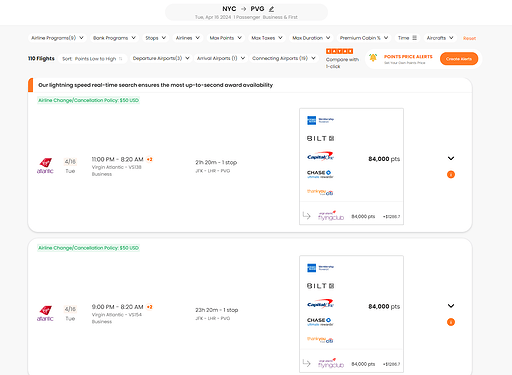This screenshot has height=375, width=512.
Task: Open the Connecting Airports (19) menu
Action: pos(284,58)
